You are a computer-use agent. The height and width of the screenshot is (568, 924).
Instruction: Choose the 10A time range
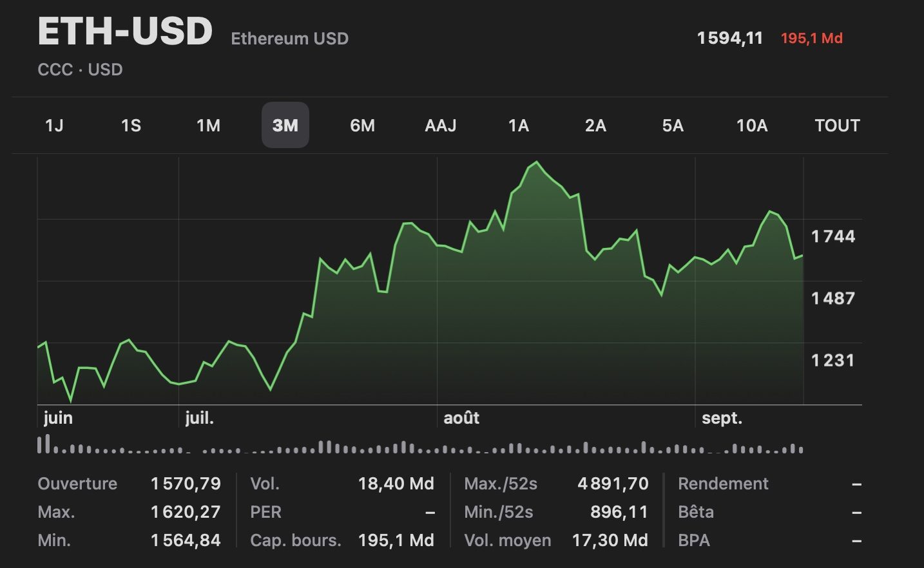752,126
